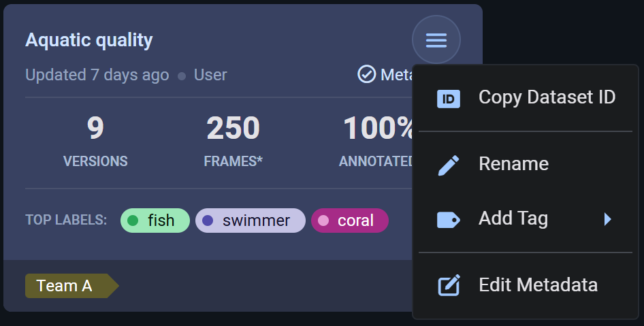This screenshot has width=644, height=326.
Task: Click the green dot on fish label
Action: point(133,221)
